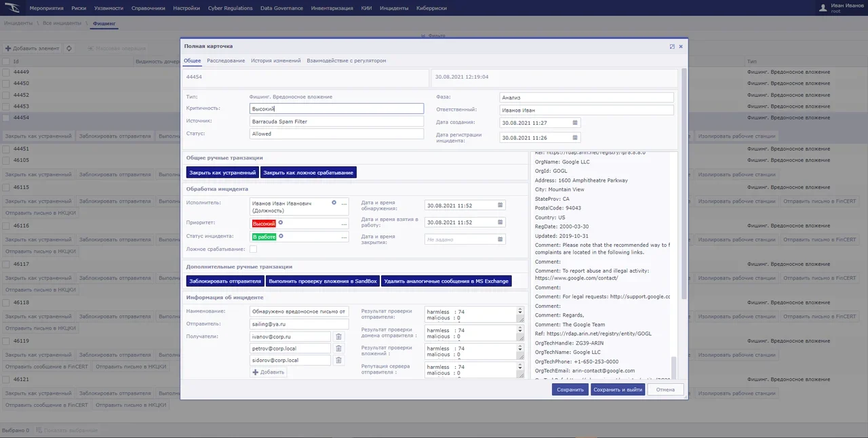Open calendar for Дата создания field
The image size is (868, 438).
click(575, 123)
